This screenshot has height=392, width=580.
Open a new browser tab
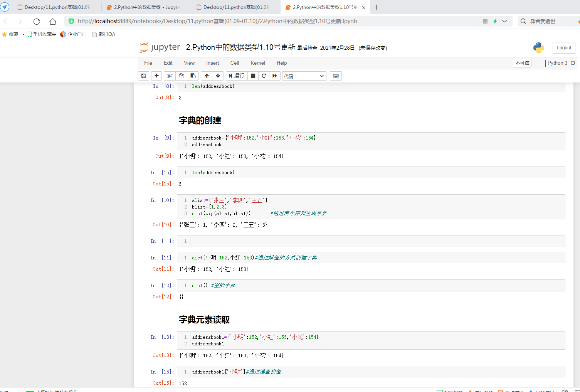pyautogui.click(x=377, y=7)
